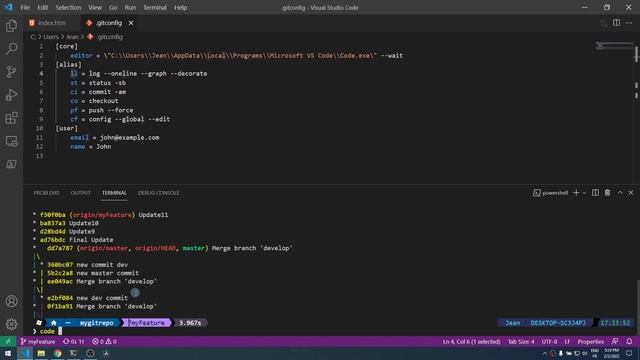Open editor More Actions ellipsis
This screenshot has height=360, width=640.
pyautogui.click(x=629, y=23)
